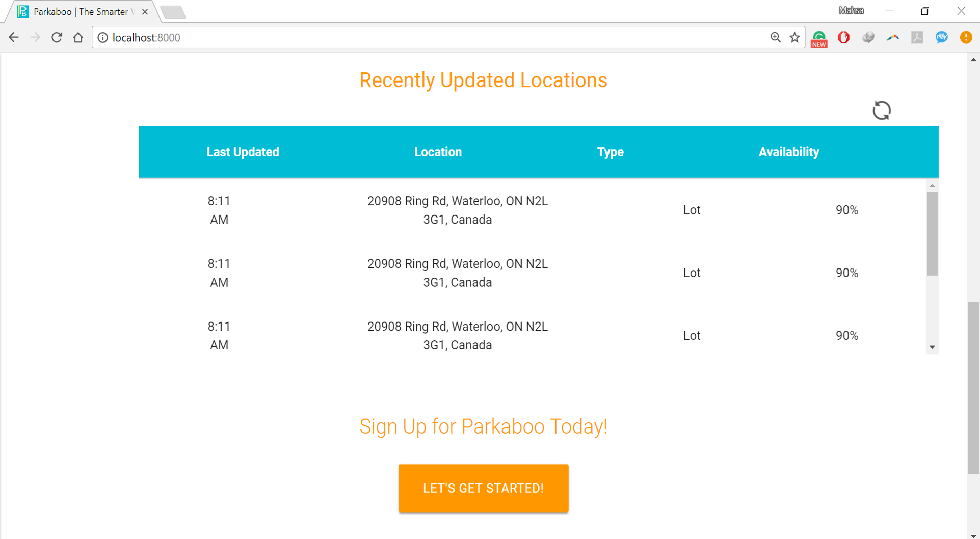Screen dimensions: 980x539
Task: Click the localhost:8000 address bar
Action: [408, 38]
